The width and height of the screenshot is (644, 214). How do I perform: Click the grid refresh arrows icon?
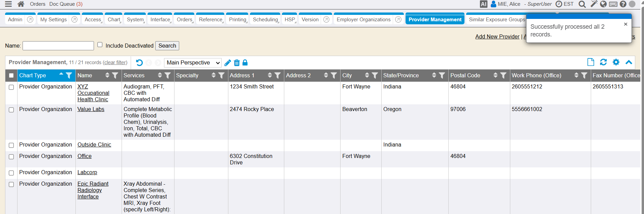click(603, 62)
